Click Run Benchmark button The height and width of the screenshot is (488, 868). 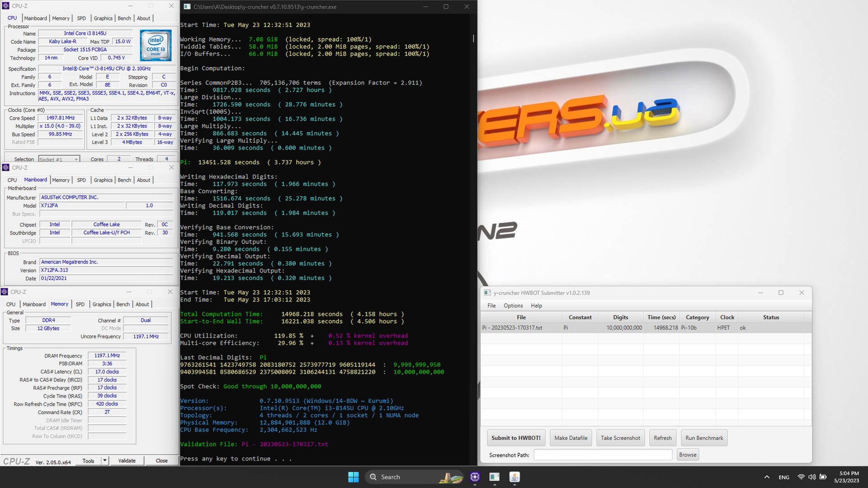[704, 438]
